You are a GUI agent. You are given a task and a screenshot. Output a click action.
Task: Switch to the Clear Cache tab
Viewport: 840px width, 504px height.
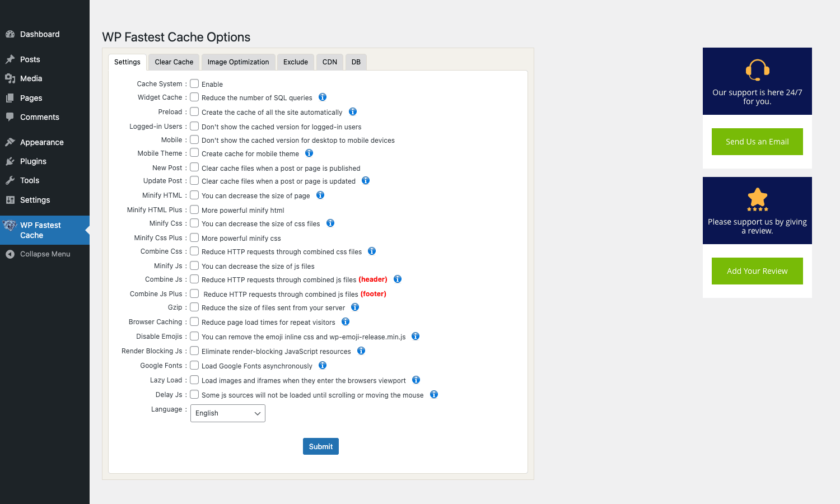174,62
